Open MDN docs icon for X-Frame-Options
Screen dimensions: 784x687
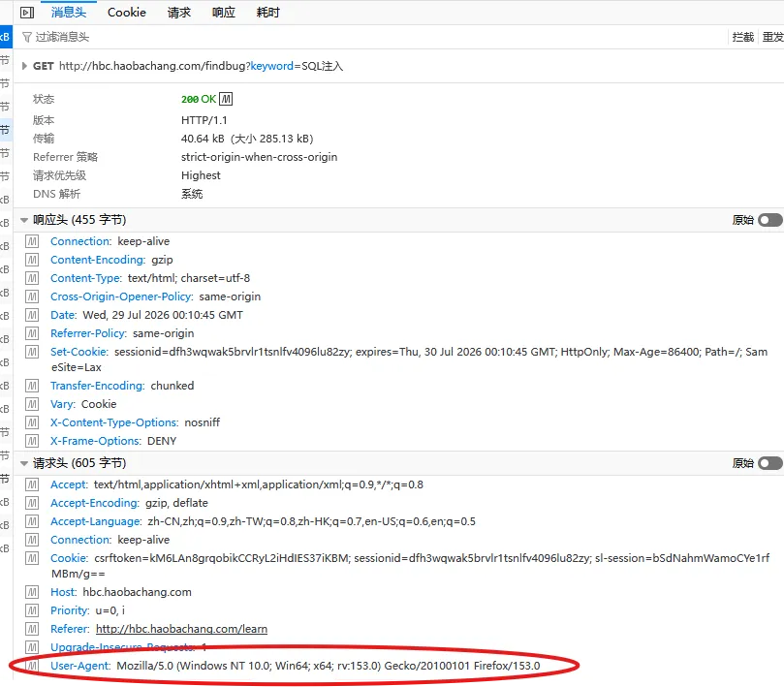coord(32,441)
